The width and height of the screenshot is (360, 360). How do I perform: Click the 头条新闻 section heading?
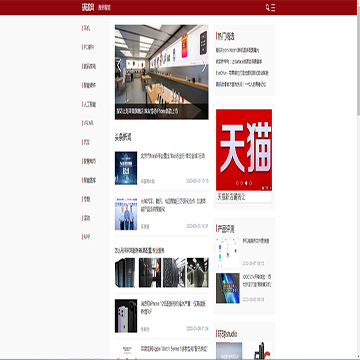coord(123,137)
